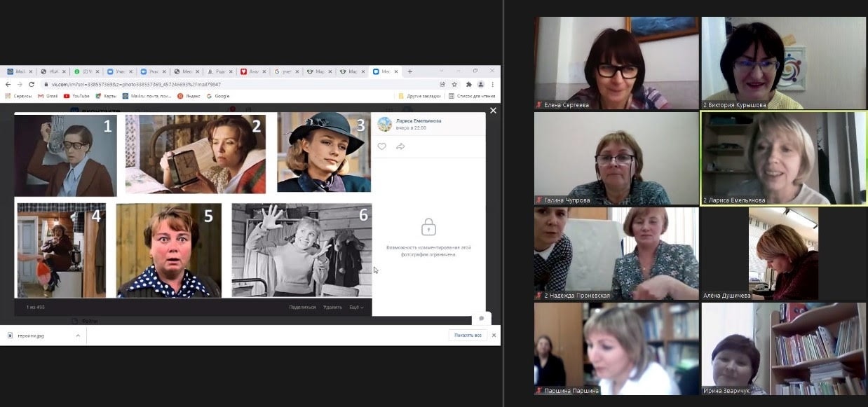Open the Chrome extensions puzzle icon
This screenshot has height=407, width=868.
468,84
